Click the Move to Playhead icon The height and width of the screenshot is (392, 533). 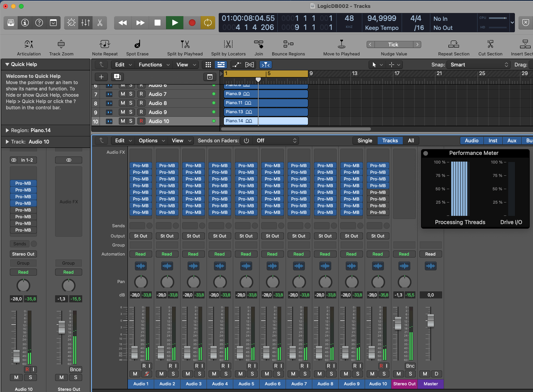(341, 44)
